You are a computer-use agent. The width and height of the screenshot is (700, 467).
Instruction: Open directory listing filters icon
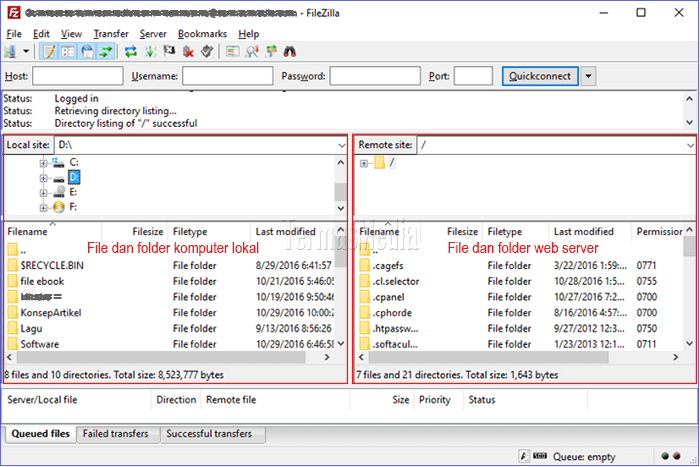[x=232, y=52]
